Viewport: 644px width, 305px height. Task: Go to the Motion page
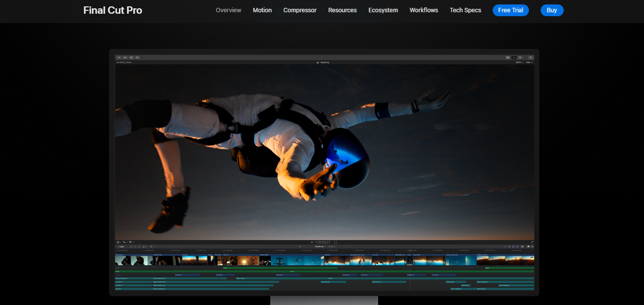[262, 10]
